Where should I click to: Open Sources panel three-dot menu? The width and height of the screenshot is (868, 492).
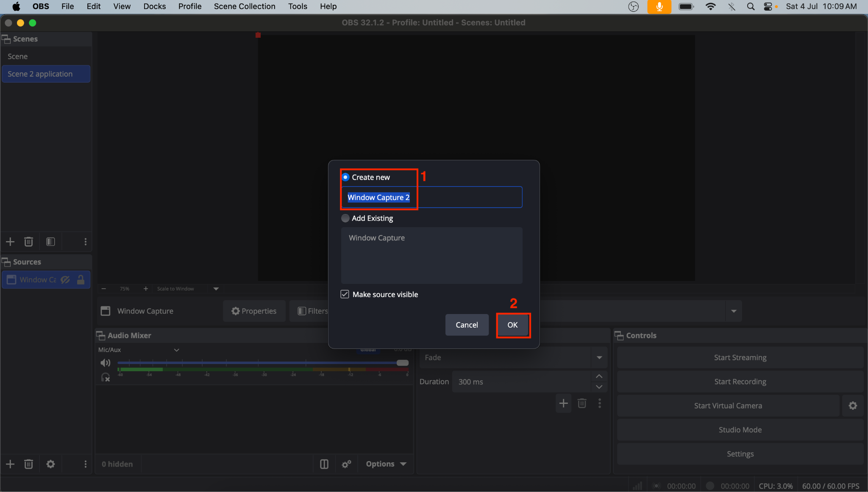point(86,464)
